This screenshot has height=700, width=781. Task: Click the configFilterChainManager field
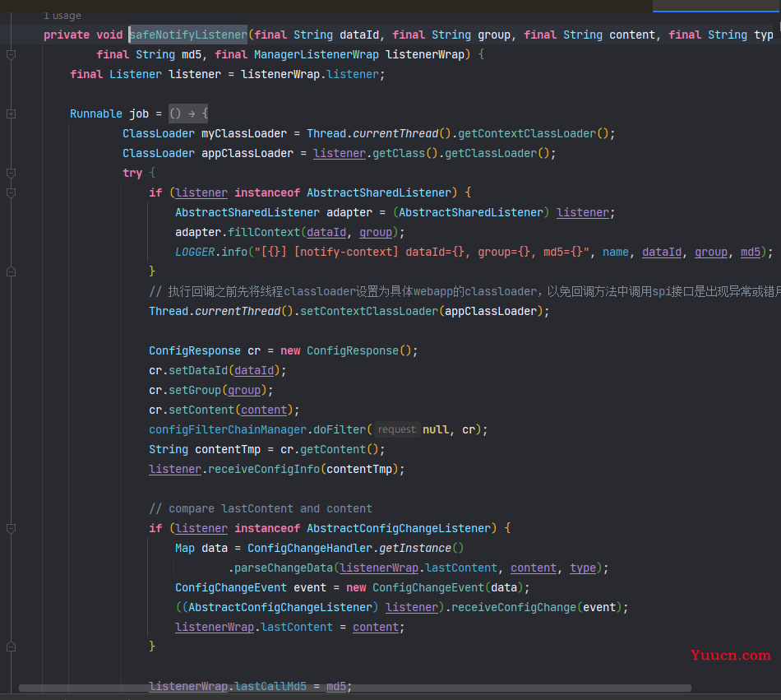228,429
